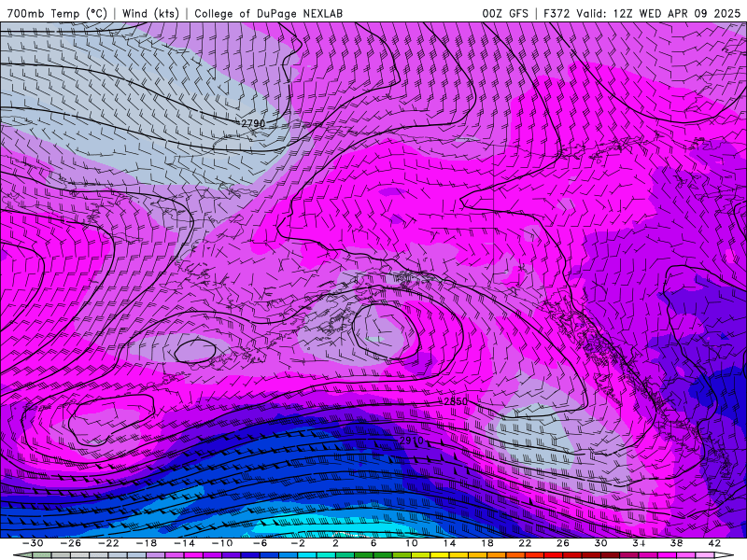Click the 42 value on the color scale

coord(714,543)
